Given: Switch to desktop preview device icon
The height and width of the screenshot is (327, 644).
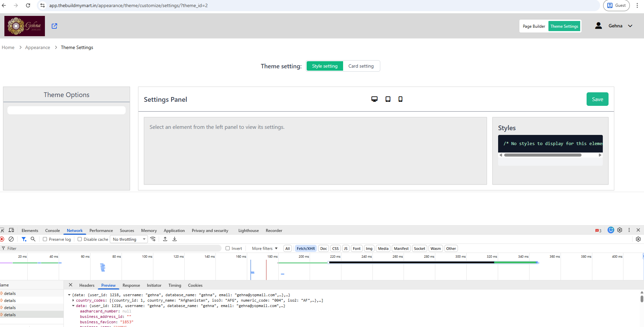Looking at the screenshot, I should 374,99.
